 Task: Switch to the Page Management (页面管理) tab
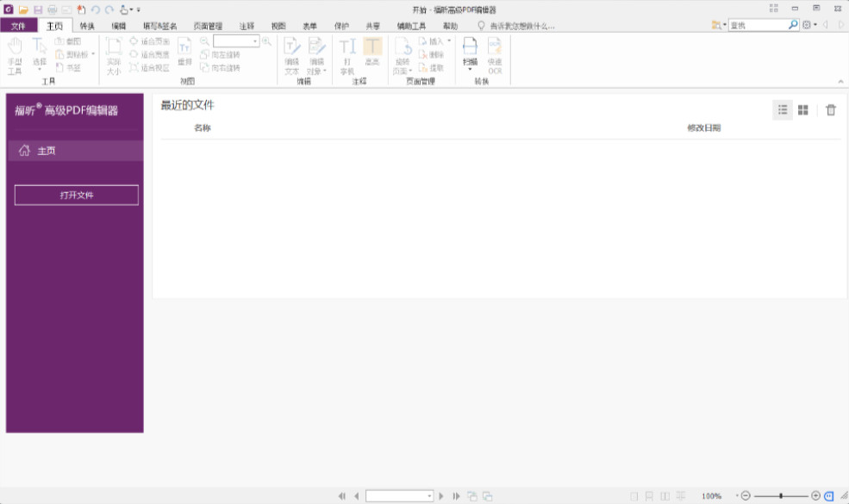[208, 26]
